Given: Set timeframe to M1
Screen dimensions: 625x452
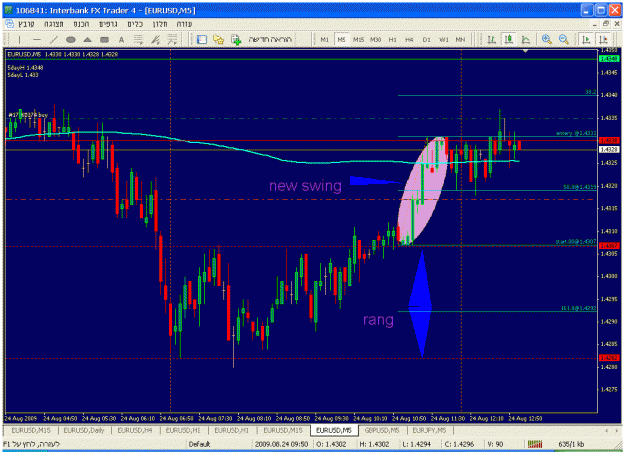Looking at the screenshot, I should coord(325,39).
